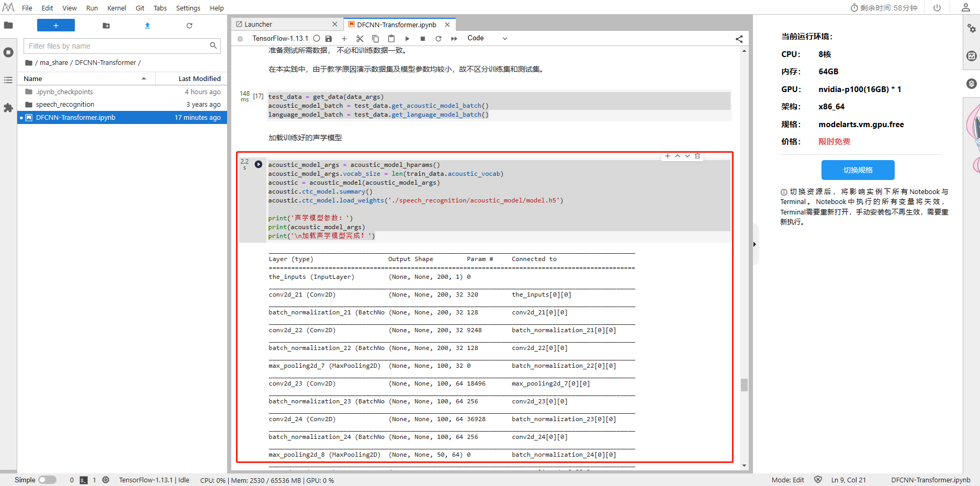Click the notebook vertical scrollbar thumb
Viewport: 980px width, 486px height.
[x=744, y=385]
